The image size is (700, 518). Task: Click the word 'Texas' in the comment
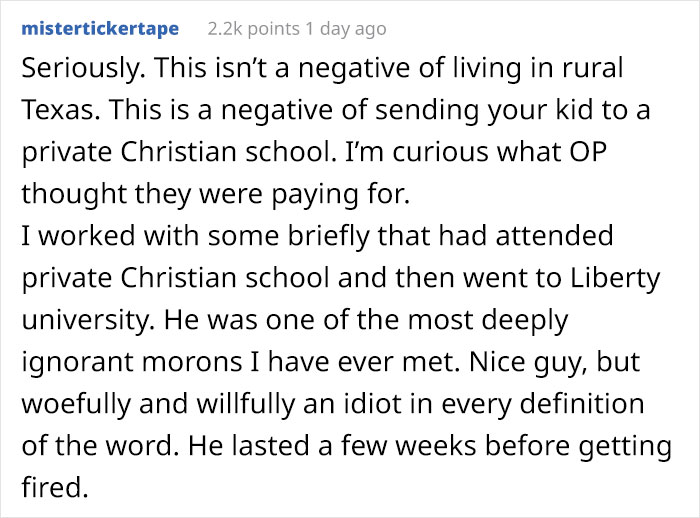point(54,110)
